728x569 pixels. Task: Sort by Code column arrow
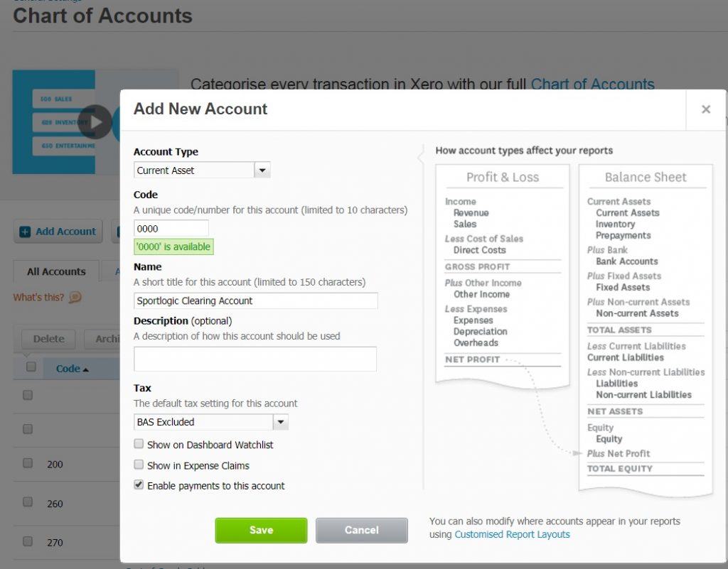(85, 369)
